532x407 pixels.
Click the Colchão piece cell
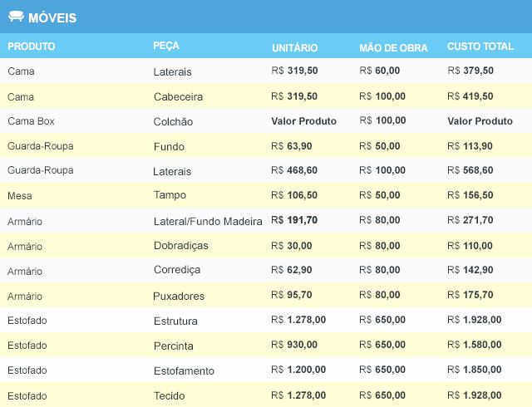point(173,122)
